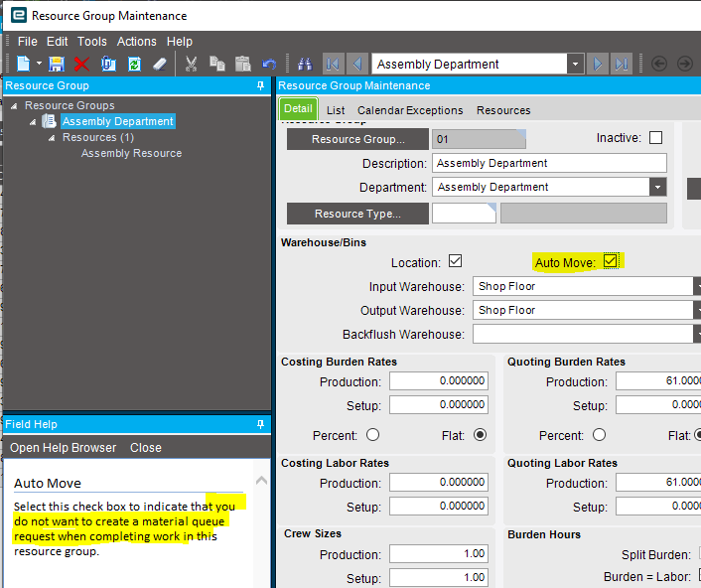701x588 pixels.
Task: Click the Epicor app icon in title bar
Action: [19, 15]
